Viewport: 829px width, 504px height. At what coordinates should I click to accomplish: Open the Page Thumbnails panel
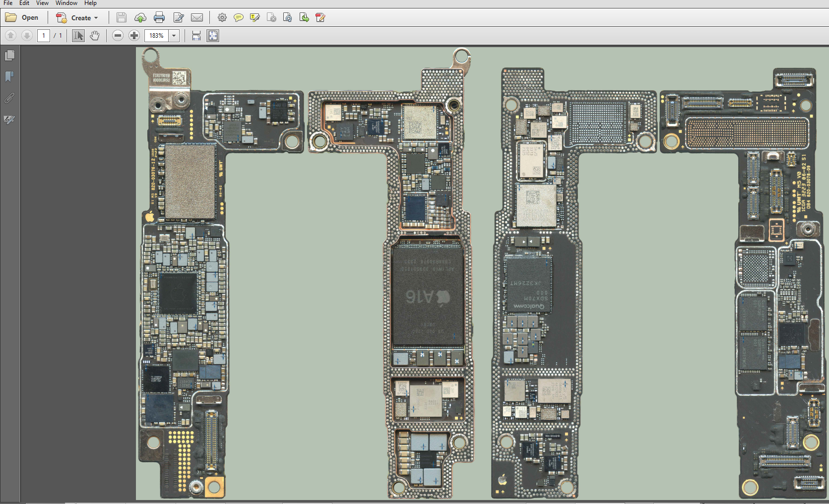9,55
